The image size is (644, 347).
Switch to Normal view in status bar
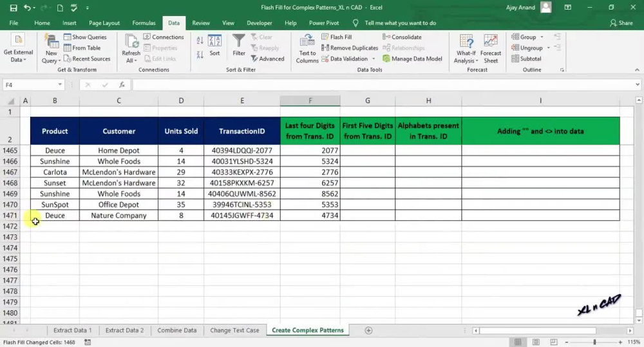pyautogui.click(x=518, y=342)
